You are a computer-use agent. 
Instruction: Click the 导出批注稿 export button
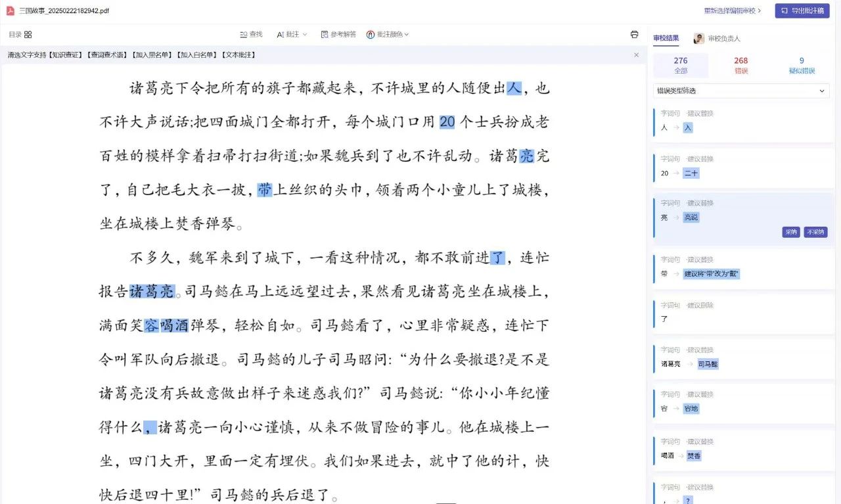tap(802, 11)
